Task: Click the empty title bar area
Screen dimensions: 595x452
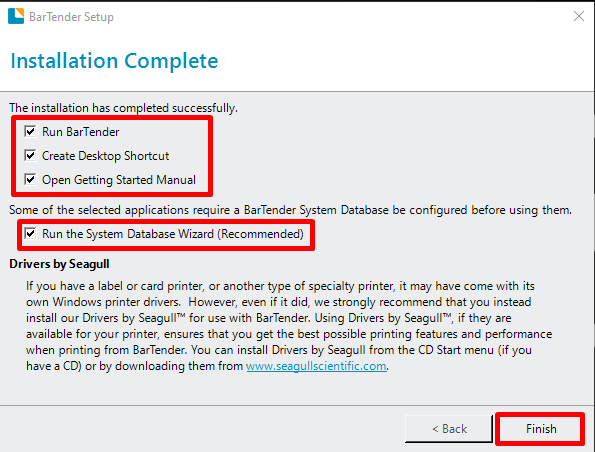Action: pyautogui.click(x=342, y=16)
